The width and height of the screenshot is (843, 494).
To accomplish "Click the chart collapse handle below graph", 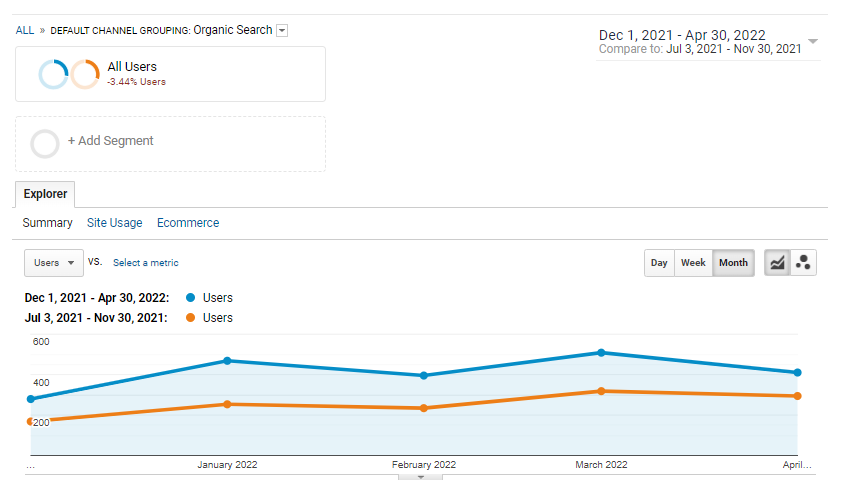I will pos(420,477).
